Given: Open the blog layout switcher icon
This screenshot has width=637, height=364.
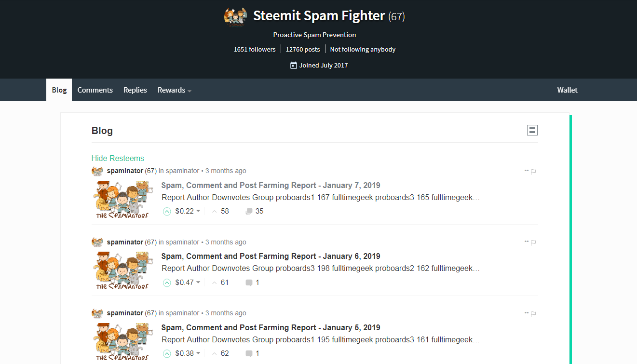Looking at the screenshot, I should click(532, 130).
